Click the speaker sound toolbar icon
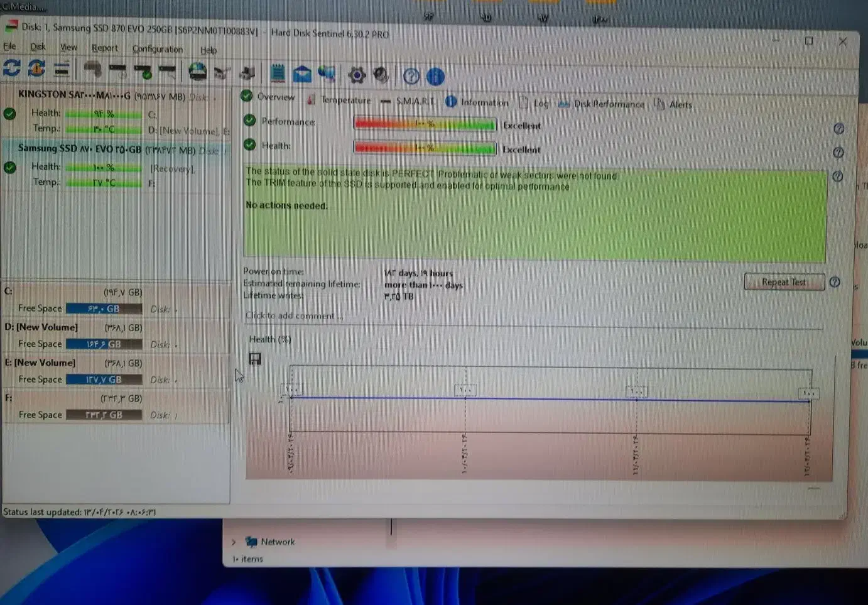The width and height of the screenshot is (868, 605). tap(381, 75)
